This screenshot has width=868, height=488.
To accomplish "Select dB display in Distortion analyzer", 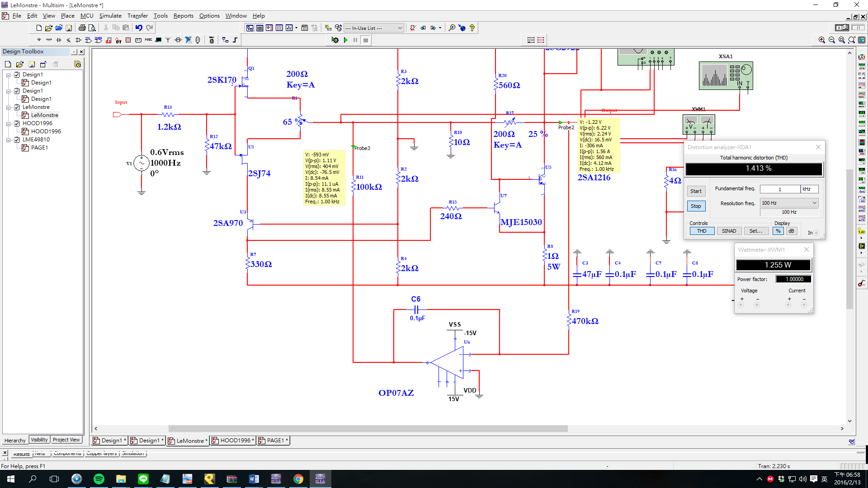I will click(791, 231).
